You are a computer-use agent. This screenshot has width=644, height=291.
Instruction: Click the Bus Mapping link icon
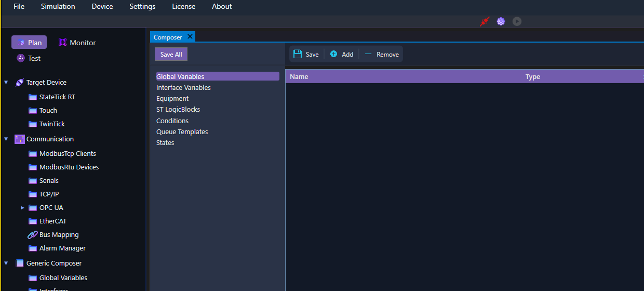[x=33, y=234]
